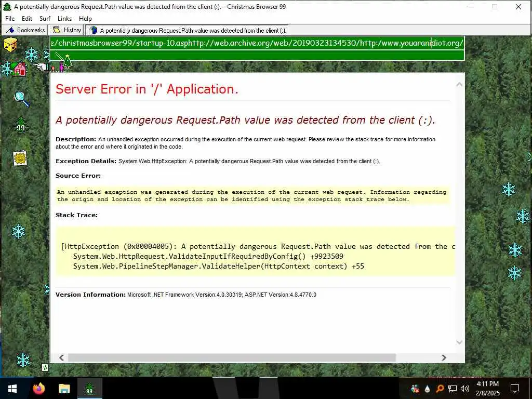Image resolution: width=532 pixels, height=399 pixels.
Task: Open the Help menu
Action: (85, 19)
